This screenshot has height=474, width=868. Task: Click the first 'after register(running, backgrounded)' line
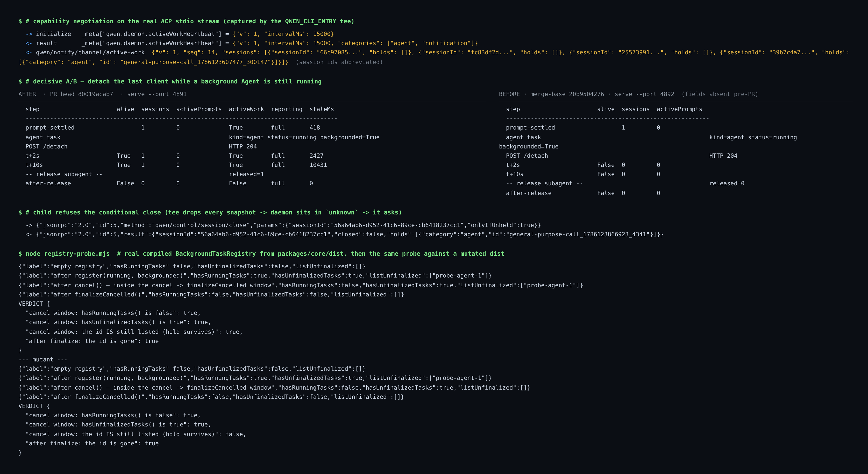coord(255,275)
